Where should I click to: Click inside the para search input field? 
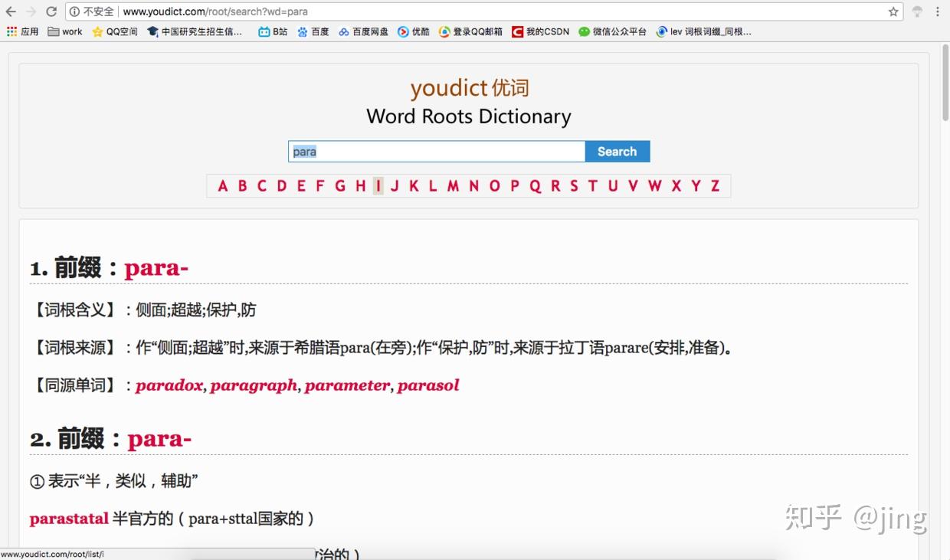pos(435,151)
